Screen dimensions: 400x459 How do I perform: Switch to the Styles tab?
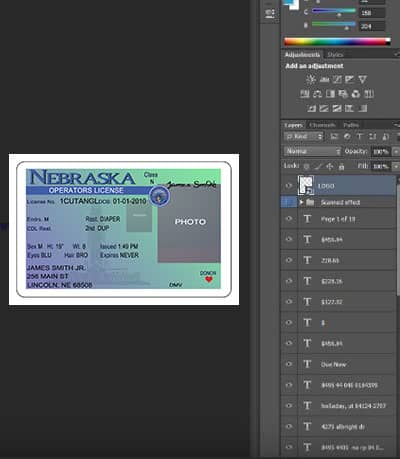(x=335, y=54)
